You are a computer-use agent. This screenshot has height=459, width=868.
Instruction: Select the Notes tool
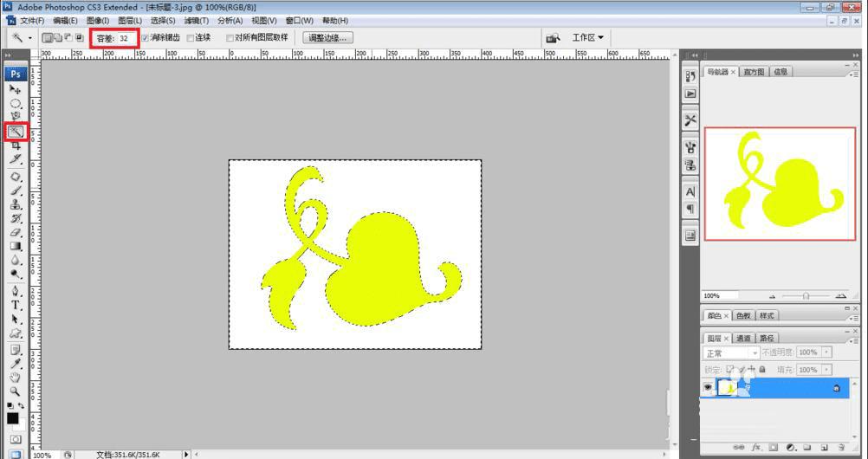15,350
